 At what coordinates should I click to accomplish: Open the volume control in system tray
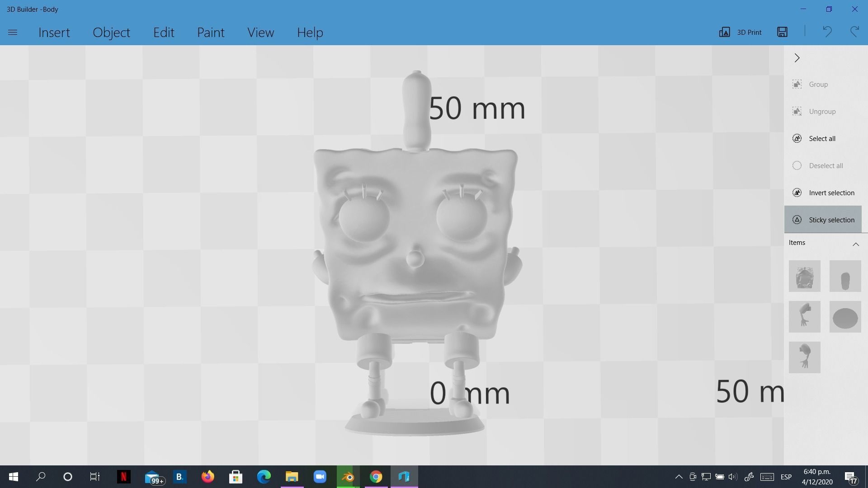tap(733, 477)
